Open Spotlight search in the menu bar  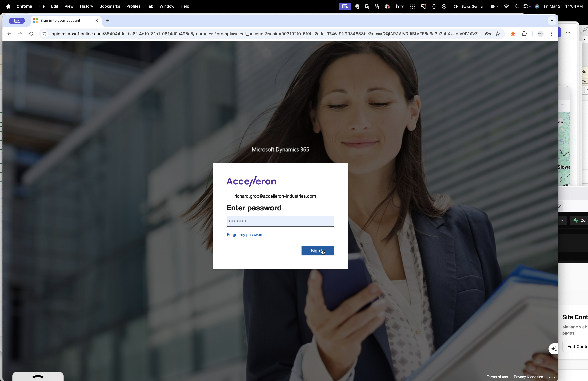coord(517,6)
